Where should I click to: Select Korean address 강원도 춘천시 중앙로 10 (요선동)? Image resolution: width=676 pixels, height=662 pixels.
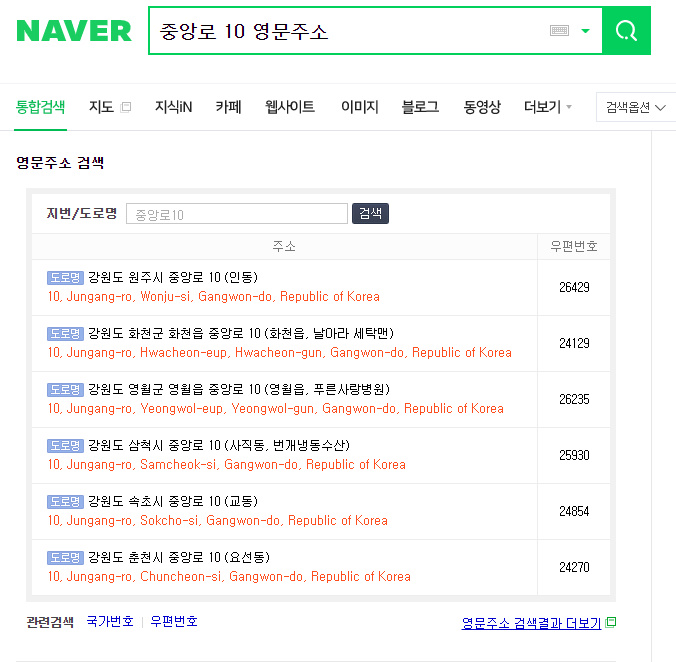click(179, 557)
